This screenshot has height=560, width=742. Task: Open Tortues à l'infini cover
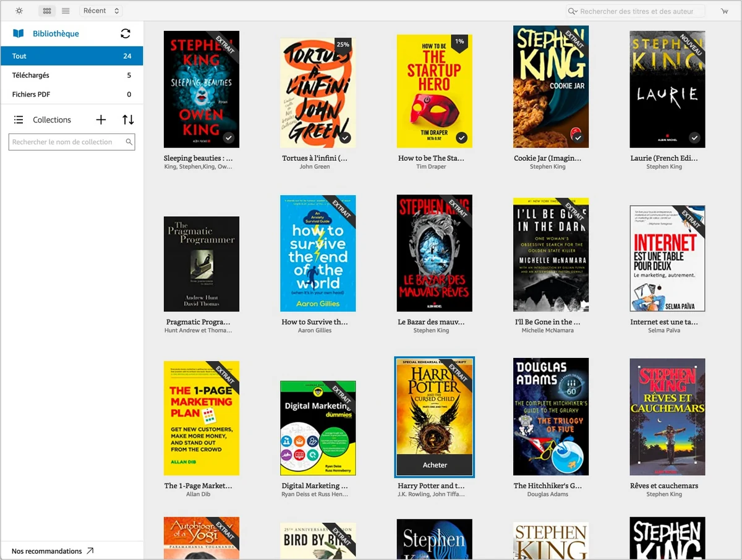[x=318, y=93]
